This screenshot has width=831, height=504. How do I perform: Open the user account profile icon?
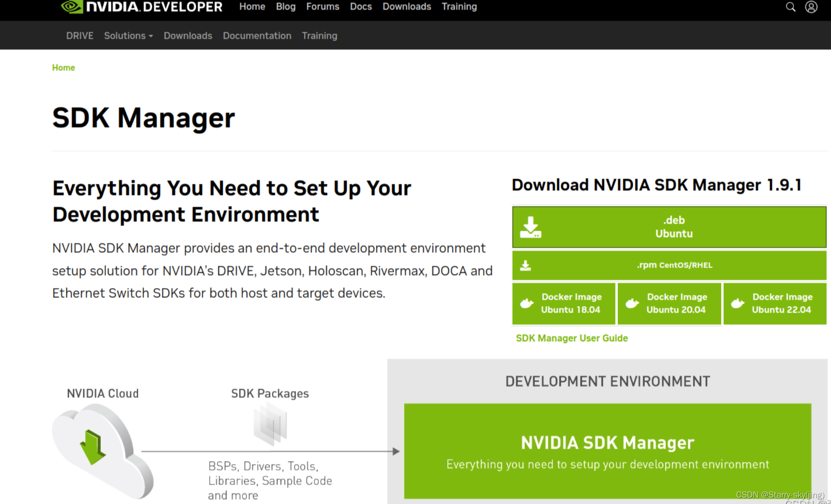811,7
